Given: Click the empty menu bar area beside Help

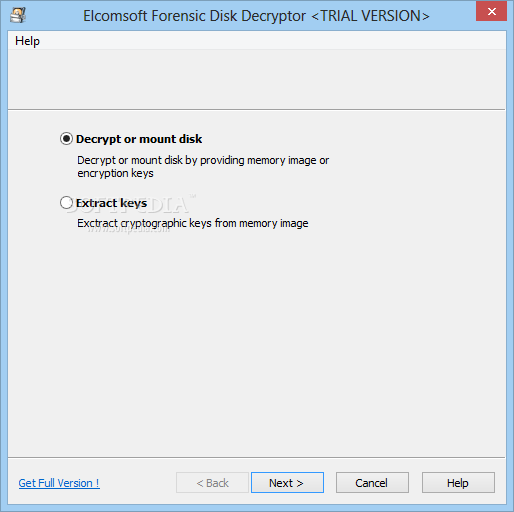Looking at the screenshot, I should click(273, 41).
